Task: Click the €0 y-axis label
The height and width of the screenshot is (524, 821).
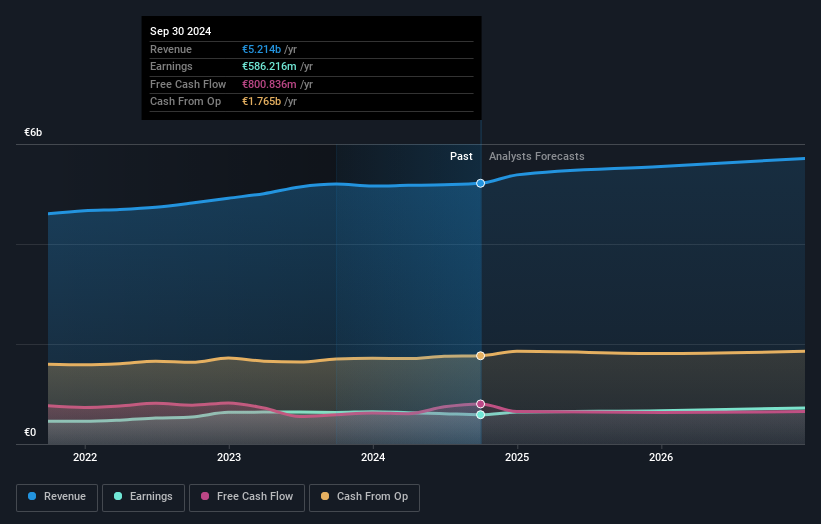Action: (30, 432)
